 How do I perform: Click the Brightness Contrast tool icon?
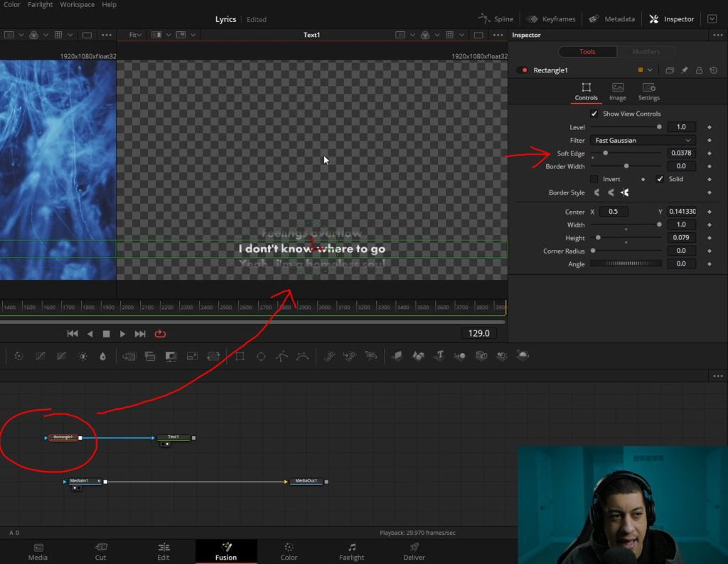pyautogui.click(x=82, y=356)
